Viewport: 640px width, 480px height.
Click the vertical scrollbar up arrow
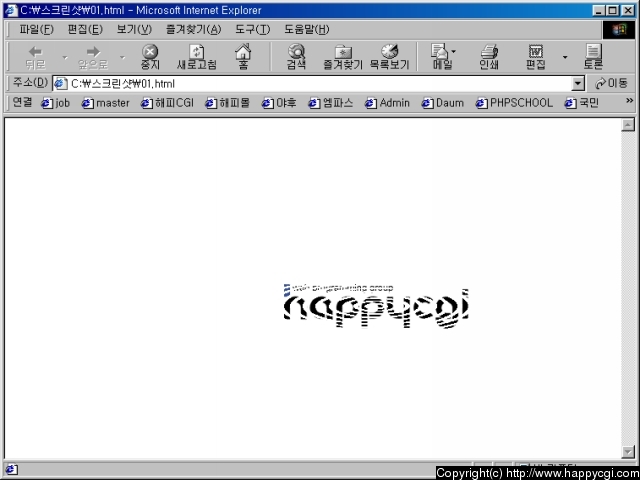628,125
